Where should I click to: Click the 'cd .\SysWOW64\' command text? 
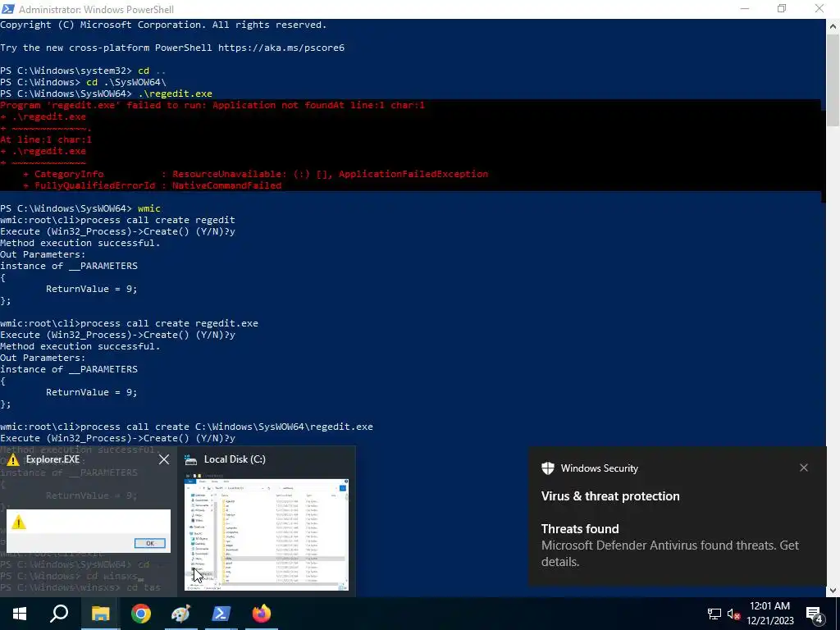tap(126, 82)
